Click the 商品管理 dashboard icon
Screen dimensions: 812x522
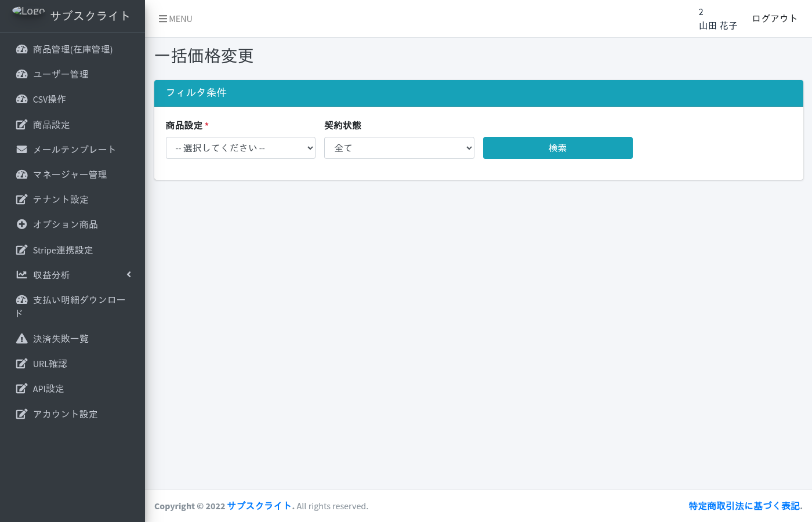tap(21, 49)
